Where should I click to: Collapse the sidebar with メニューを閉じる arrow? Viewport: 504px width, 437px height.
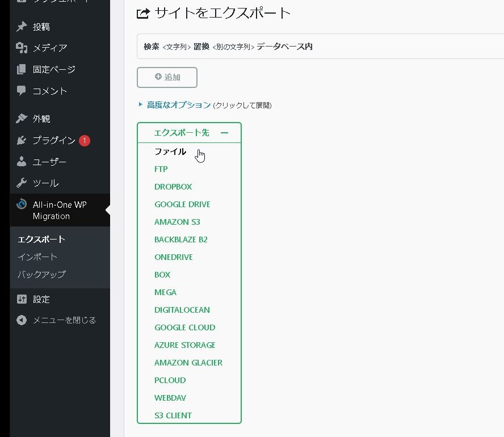tap(22, 320)
